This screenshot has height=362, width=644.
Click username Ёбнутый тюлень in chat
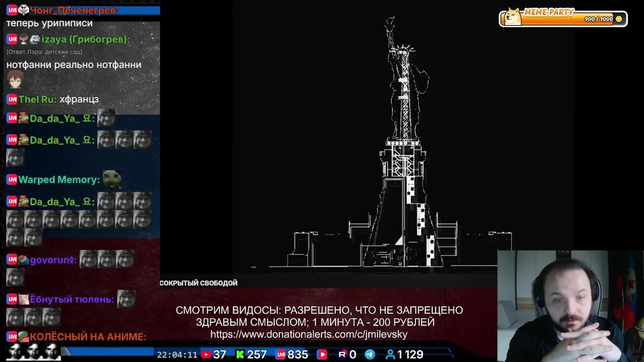72,300
